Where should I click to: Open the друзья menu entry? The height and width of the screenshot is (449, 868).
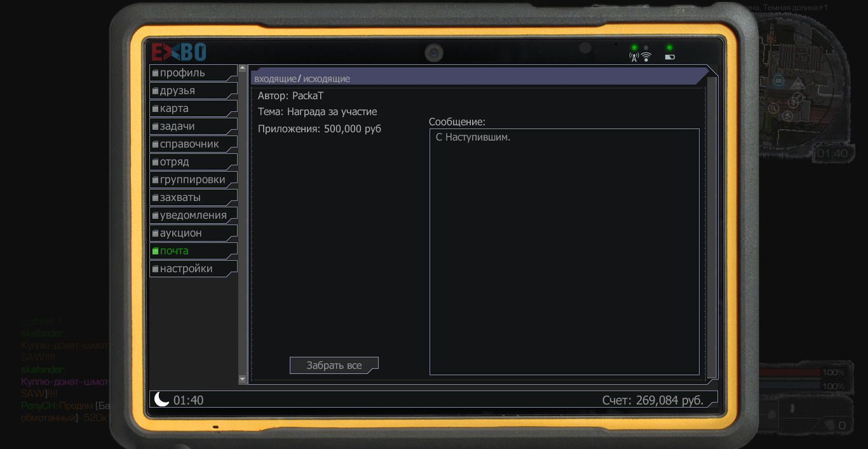[193, 91]
